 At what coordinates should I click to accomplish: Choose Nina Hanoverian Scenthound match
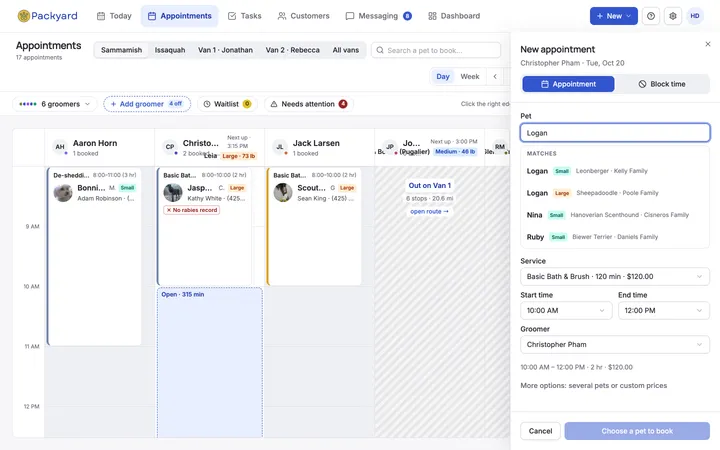click(615, 215)
